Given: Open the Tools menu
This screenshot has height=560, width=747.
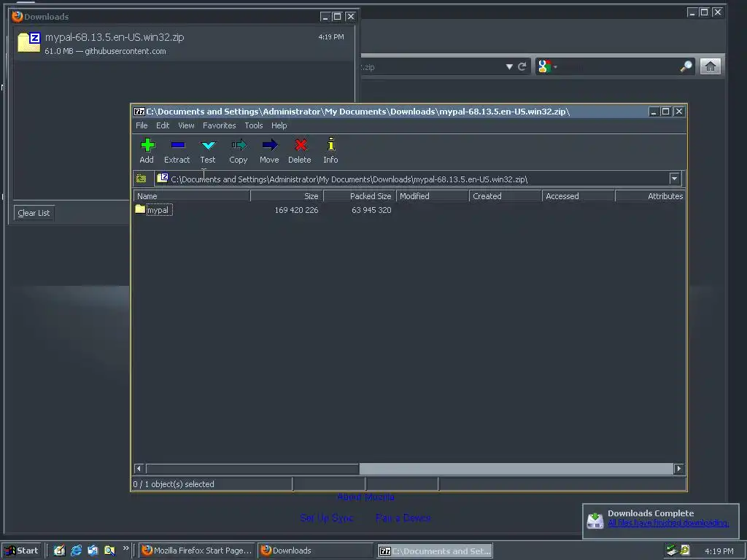Looking at the screenshot, I should click(x=253, y=125).
